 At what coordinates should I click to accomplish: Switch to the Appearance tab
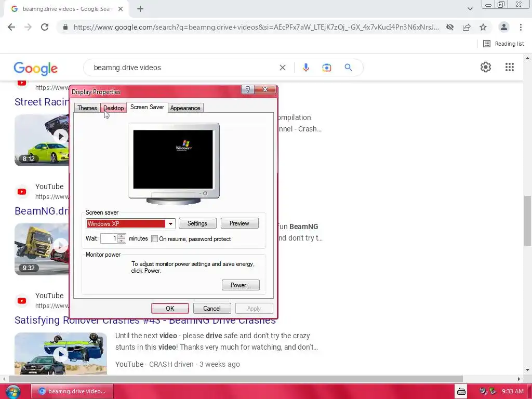coord(185,108)
